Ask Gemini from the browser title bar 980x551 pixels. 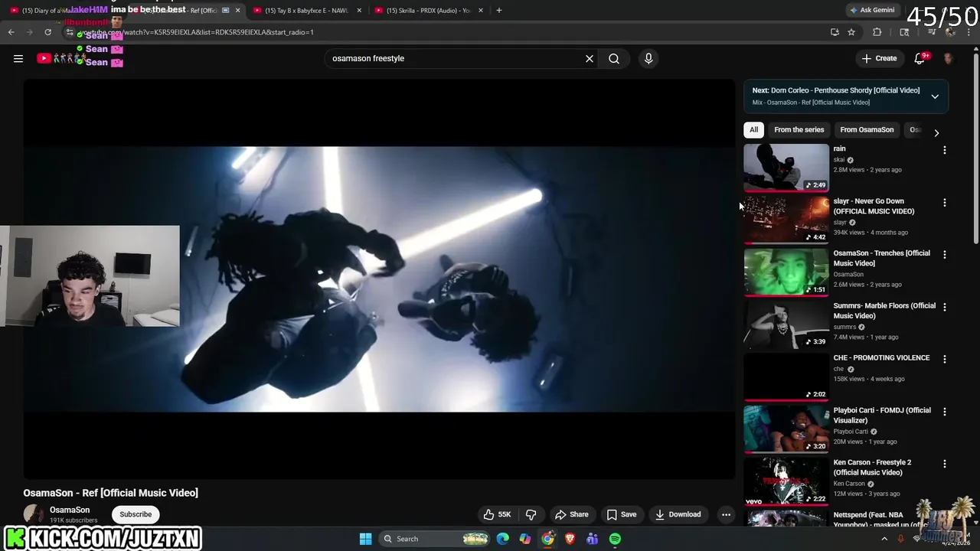[872, 10]
